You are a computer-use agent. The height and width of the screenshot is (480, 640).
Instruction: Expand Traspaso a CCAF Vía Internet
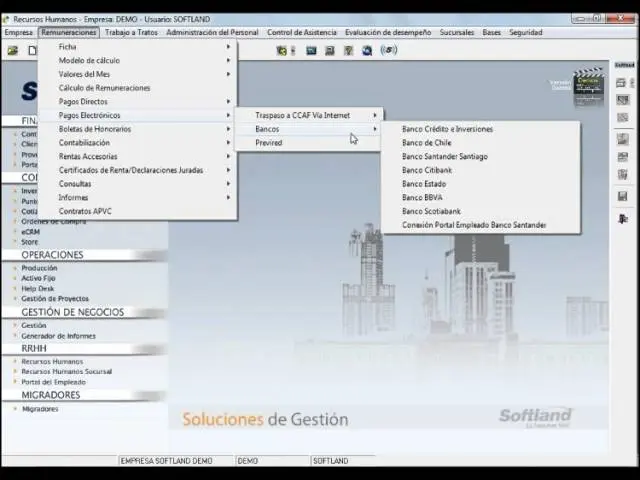(309, 116)
